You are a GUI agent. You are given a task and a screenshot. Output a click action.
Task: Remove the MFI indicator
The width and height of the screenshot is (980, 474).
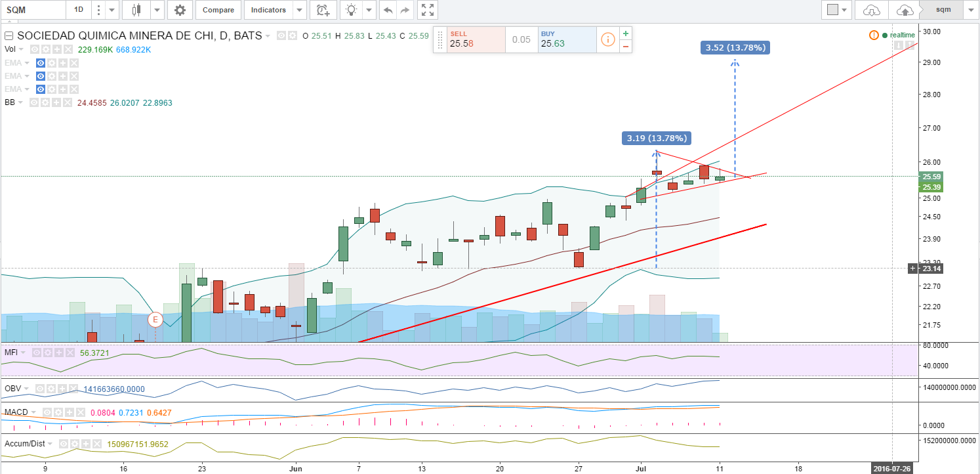(x=71, y=353)
